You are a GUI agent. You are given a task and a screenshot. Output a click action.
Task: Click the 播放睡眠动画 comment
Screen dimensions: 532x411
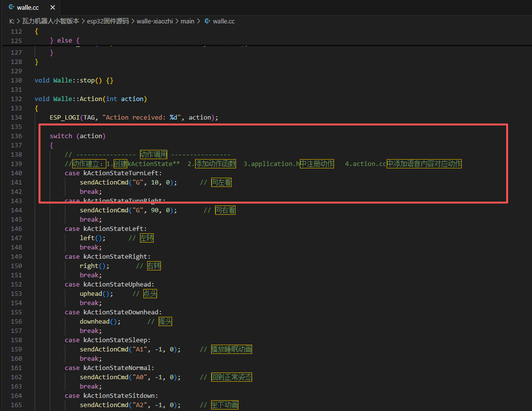click(x=232, y=349)
